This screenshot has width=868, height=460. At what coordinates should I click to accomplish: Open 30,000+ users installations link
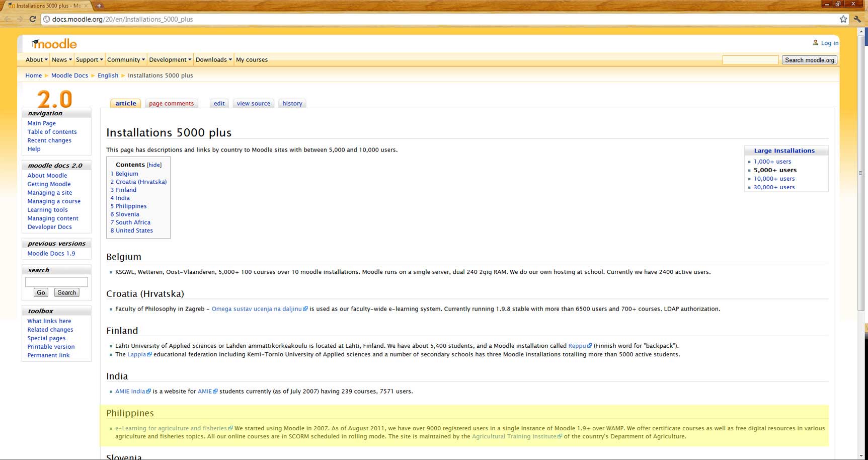coord(774,187)
